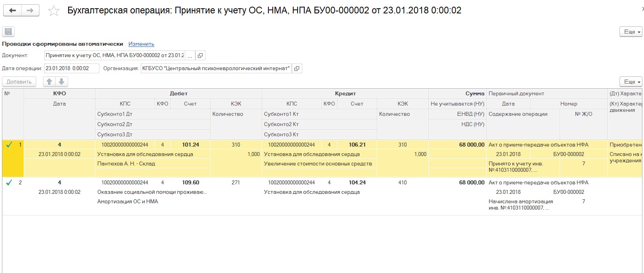Click row 1 sum 68 000,00
The width and height of the screenshot is (644, 273).
(x=458, y=145)
